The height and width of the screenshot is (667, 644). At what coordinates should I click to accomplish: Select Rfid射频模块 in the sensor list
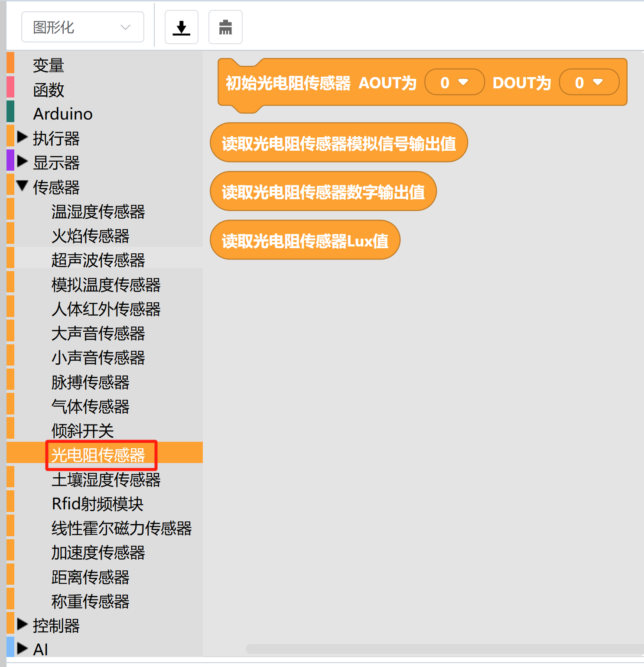click(98, 504)
